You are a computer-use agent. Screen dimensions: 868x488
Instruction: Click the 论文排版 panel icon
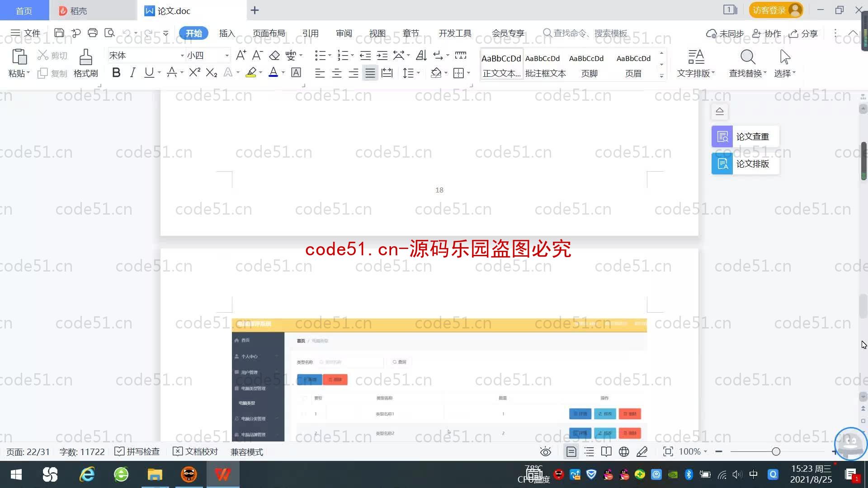[723, 163]
